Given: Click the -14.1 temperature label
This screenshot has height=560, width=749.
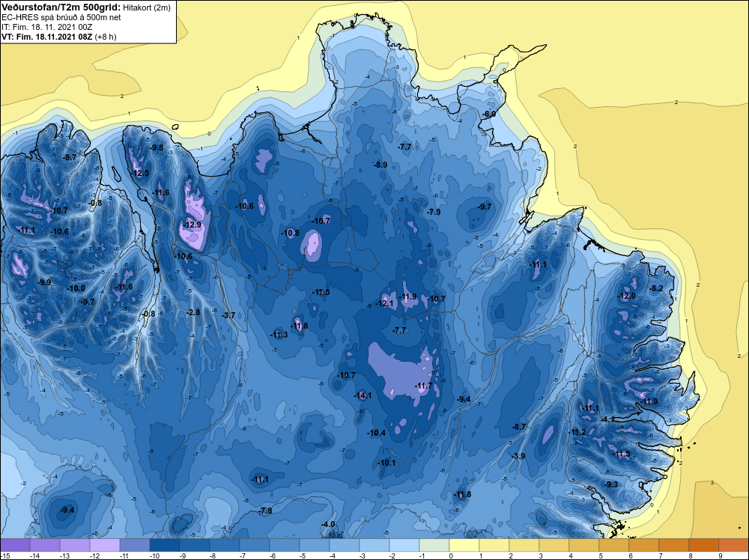Looking at the screenshot, I should [x=363, y=395].
